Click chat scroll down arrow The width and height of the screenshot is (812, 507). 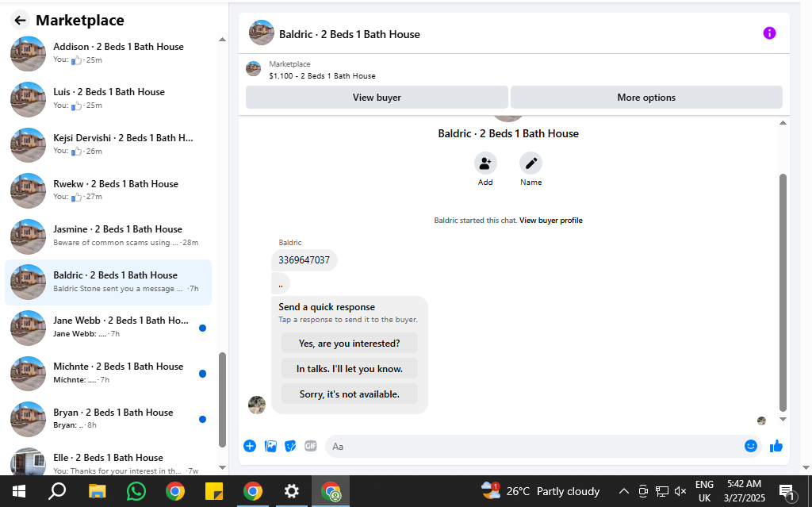[783, 419]
